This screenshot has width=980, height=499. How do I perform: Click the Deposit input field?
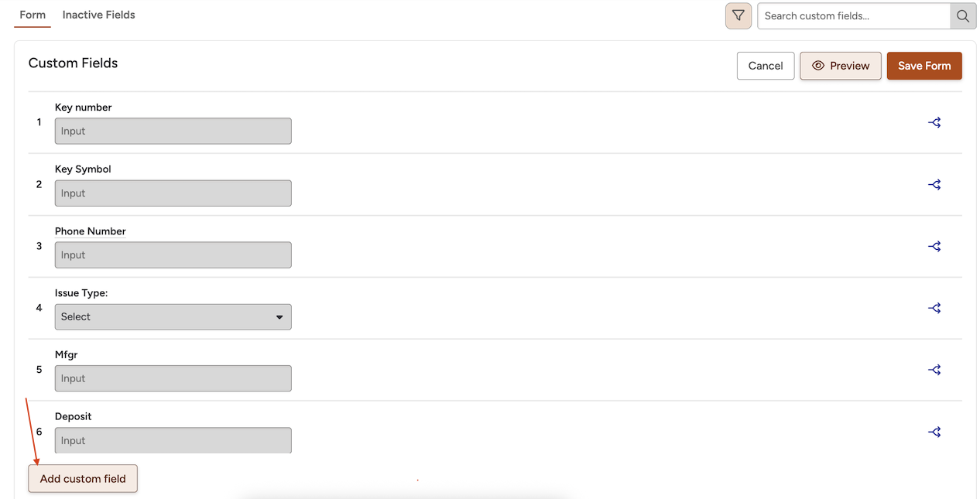(x=173, y=440)
